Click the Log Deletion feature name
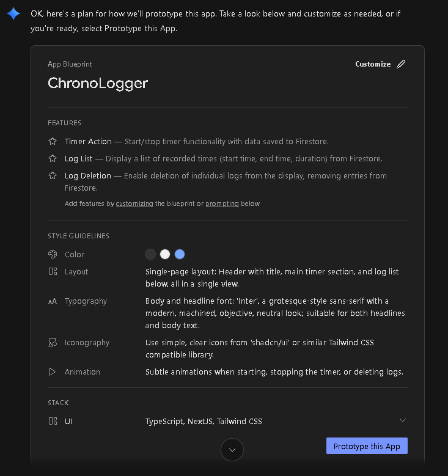The width and height of the screenshot is (448, 476). coord(88,176)
